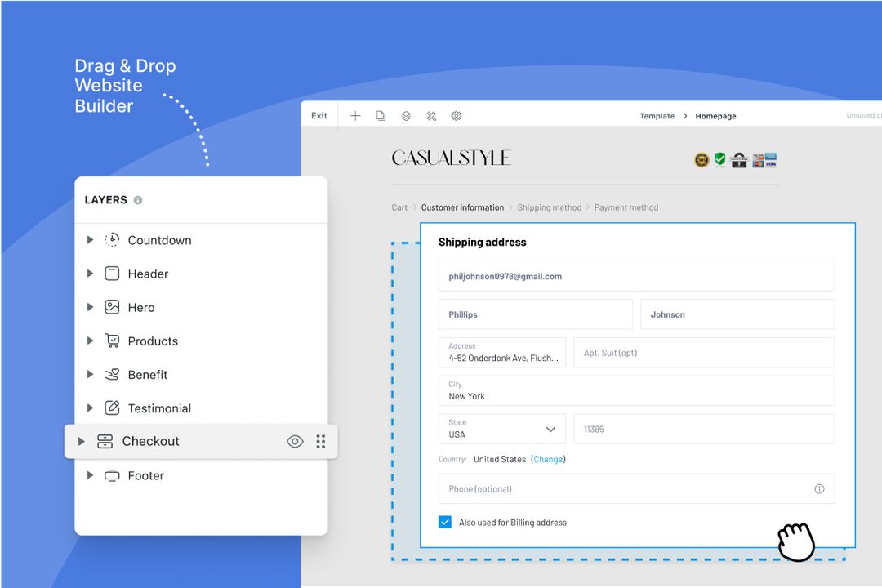Screen dimensions: 882x588
Task: Click the layers stack icon in the toolbar
Action: [x=406, y=115]
